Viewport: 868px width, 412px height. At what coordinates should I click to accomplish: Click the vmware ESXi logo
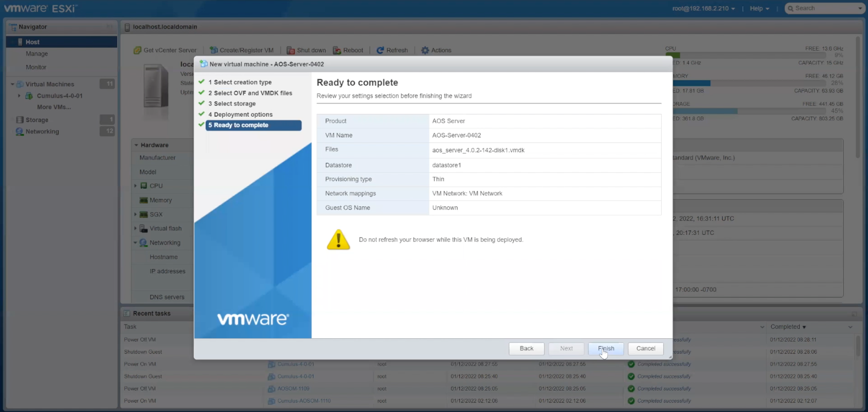click(x=40, y=8)
